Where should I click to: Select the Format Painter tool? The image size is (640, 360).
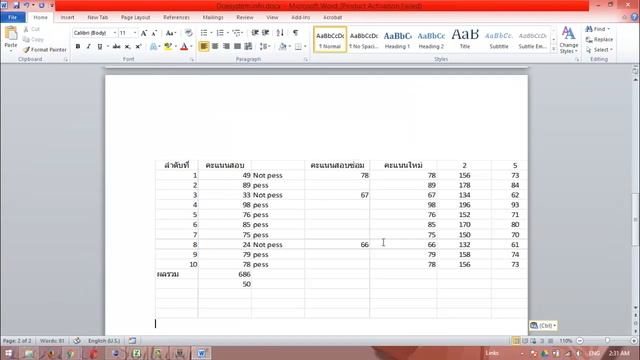click(x=44, y=49)
